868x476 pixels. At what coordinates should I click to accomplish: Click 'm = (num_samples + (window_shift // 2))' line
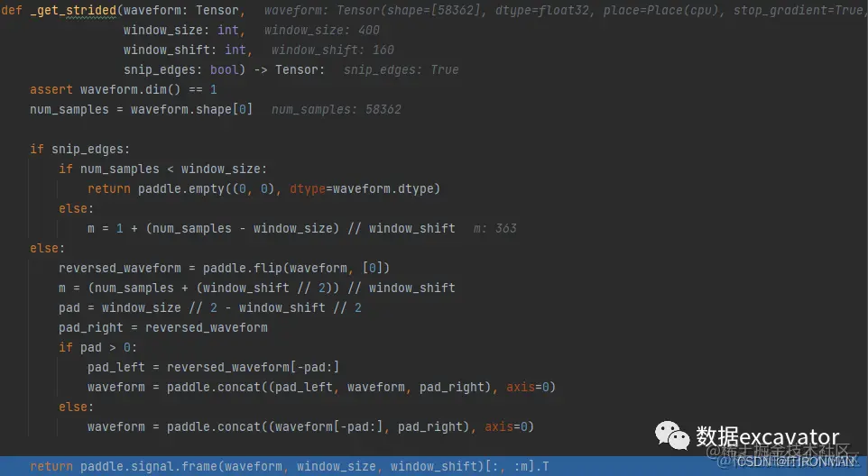(x=257, y=288)
